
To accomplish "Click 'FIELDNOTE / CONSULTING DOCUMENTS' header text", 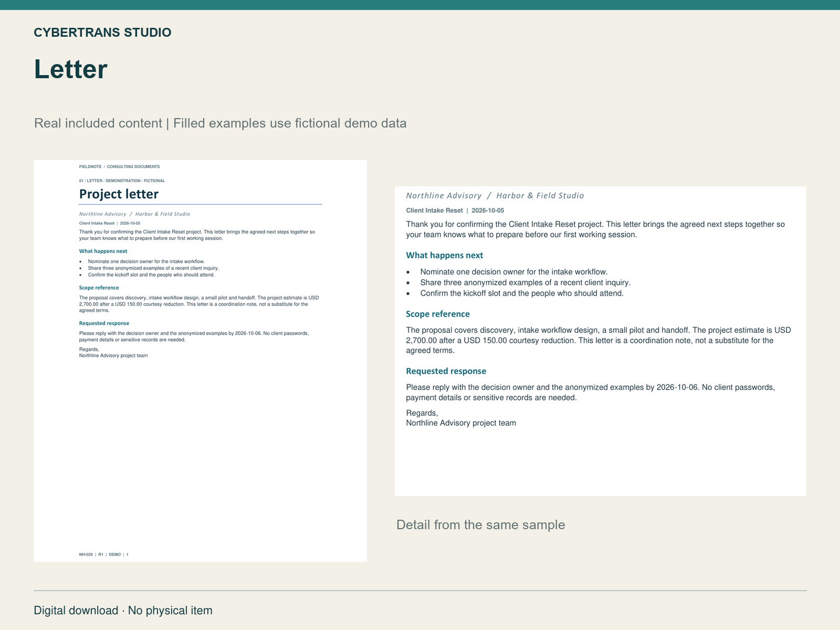I will tap(119, 167).
